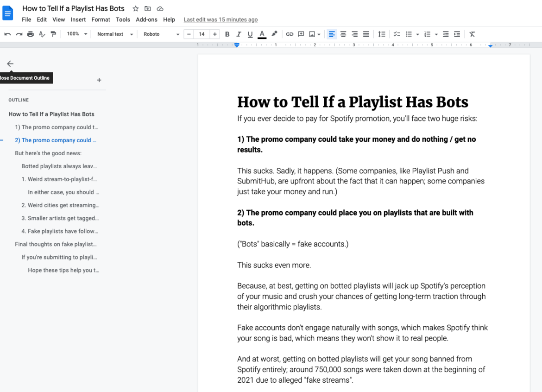Open the Insert link tool
This screenshot has height=392, width=542.
click(290, 34)
